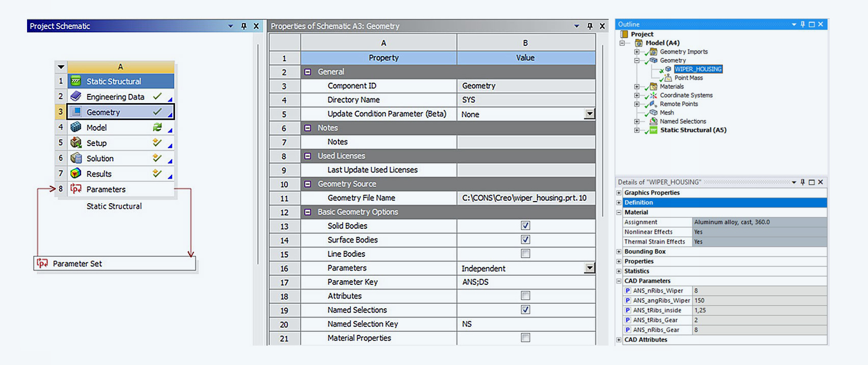
Task: Expand the Graphics Properties group
Action: [619, 193]
